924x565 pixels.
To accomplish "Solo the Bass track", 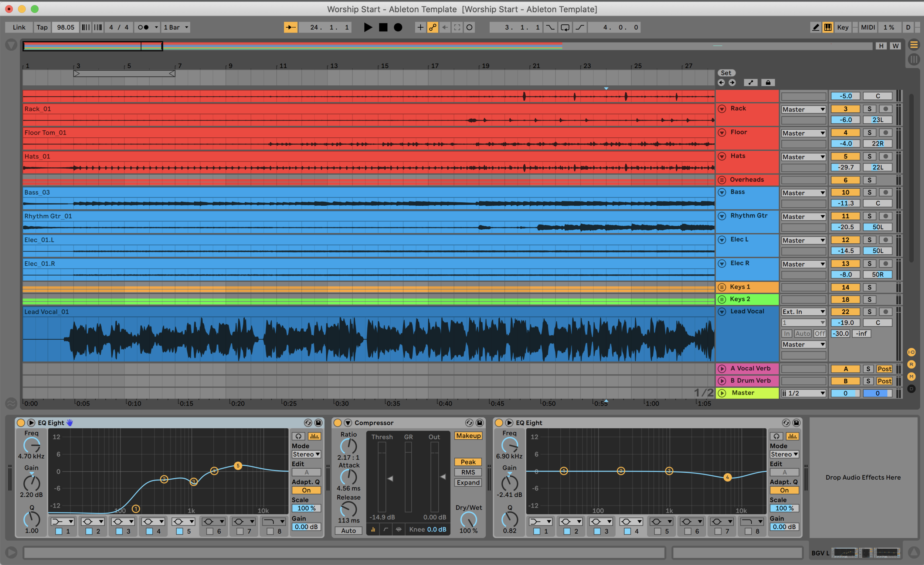I will click(869, 192).
